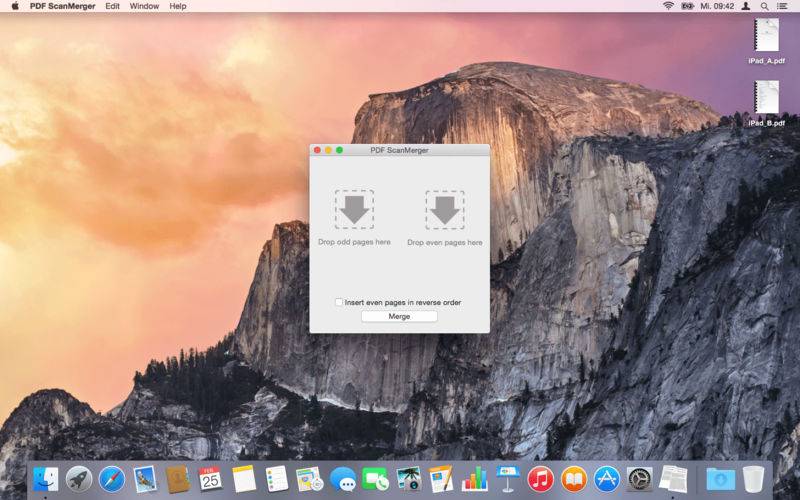Viewport: 800px width, 500px height.
Task: Select the iPad_A.pdf desktop file
Action: coord(766,37)
